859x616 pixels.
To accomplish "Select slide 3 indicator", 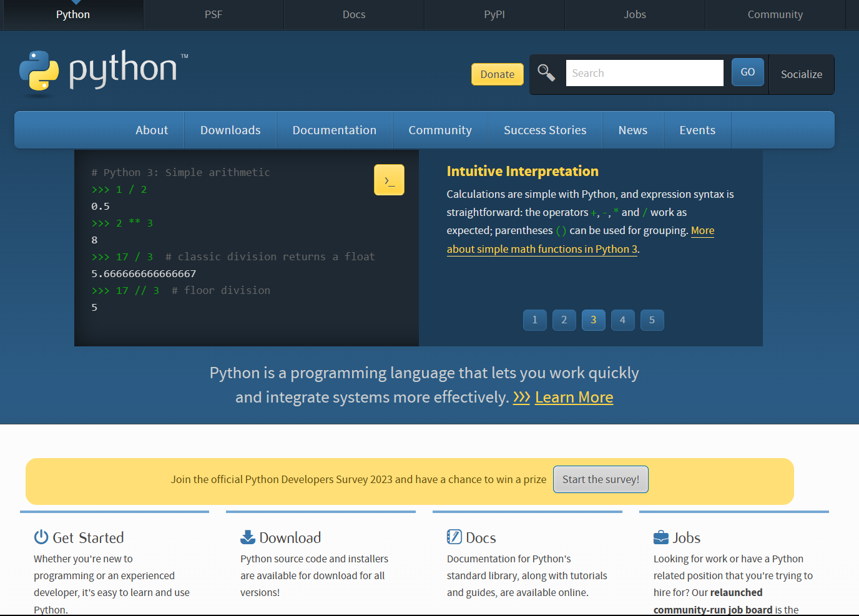I will (594, 320).
